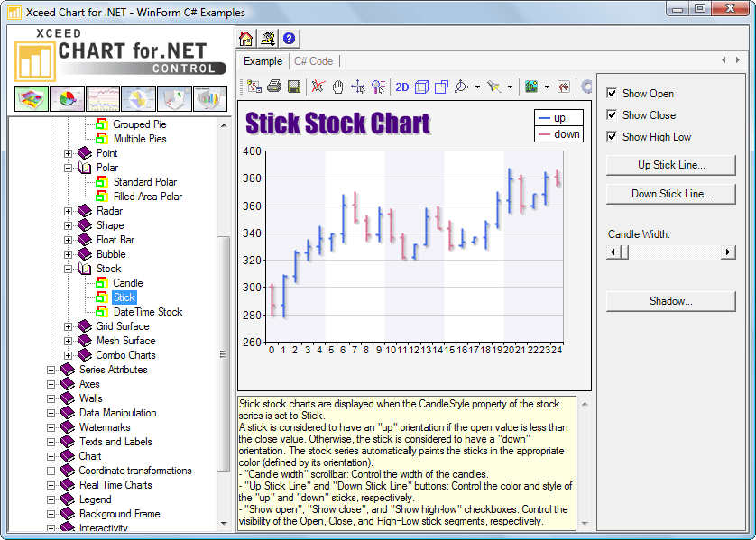756x540 pixels.
Task: Select the zoom magnifier tool
Action: click(x=379, y=87)
